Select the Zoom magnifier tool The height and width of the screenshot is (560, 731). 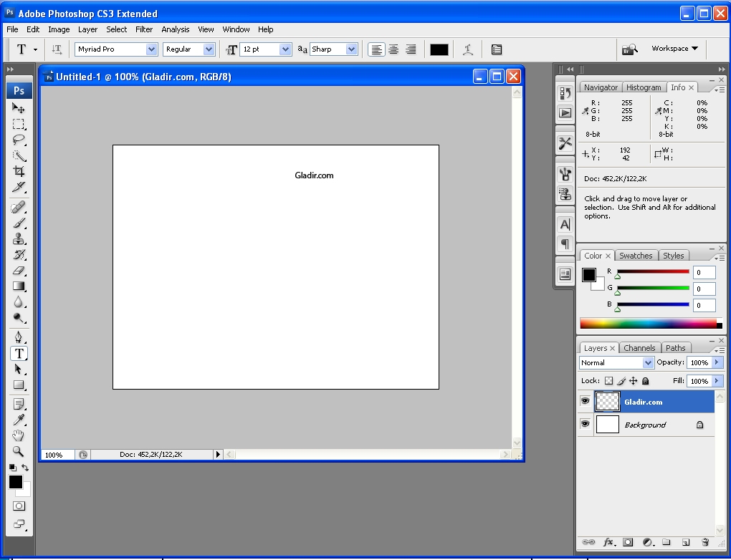[19, 452]
